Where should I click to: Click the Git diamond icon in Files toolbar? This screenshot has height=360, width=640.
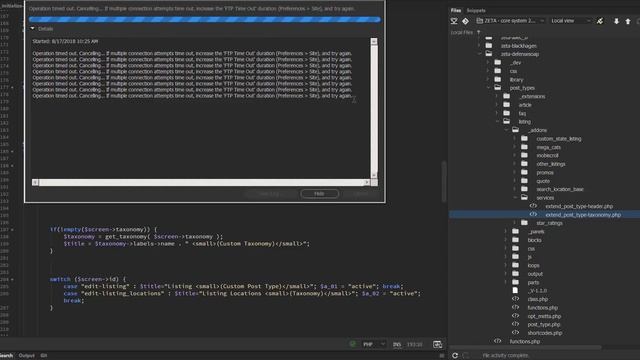(x=465, y=21)
